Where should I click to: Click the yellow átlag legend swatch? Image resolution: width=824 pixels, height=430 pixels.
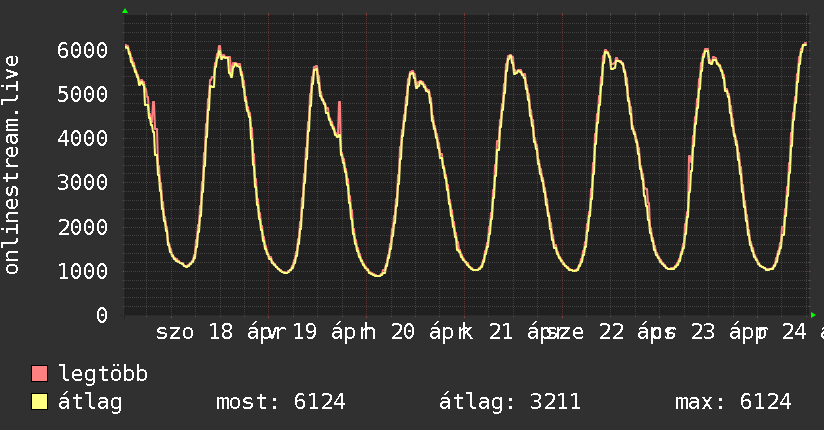(x=40, y=403)
